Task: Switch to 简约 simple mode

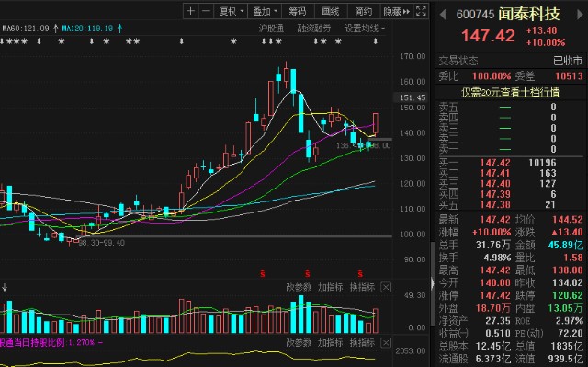Action: 364,11
